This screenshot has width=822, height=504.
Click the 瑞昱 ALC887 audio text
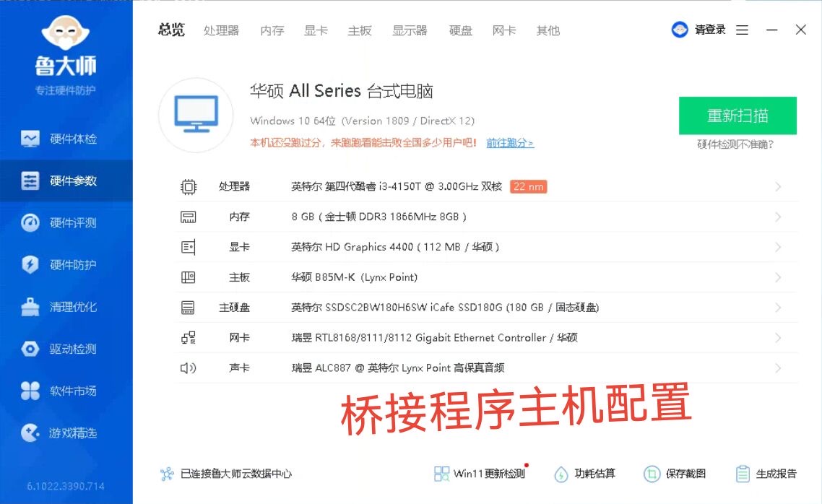[x=397, y=368]
